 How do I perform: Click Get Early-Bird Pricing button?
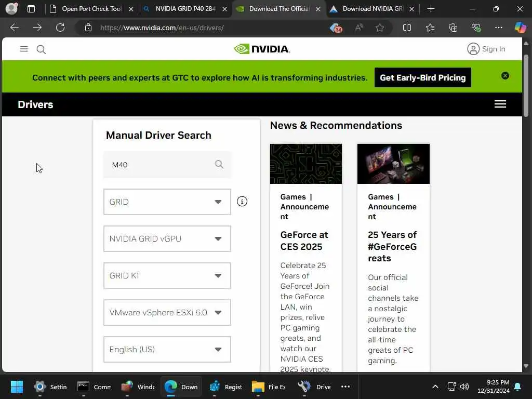point(423,78)
